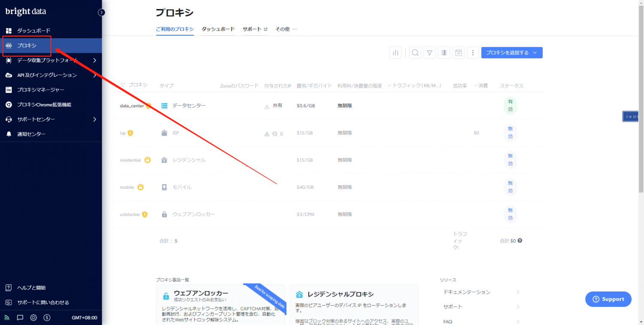644x325 pixels.
Task: Click サポートに問い合わせる in the sidebar
Action: click(51, 302)
